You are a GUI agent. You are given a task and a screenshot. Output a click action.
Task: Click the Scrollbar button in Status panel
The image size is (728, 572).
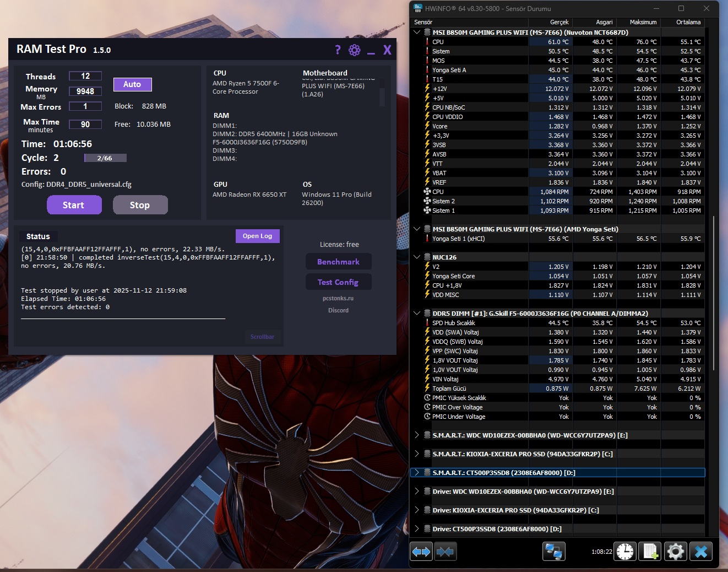click(262, 337)
